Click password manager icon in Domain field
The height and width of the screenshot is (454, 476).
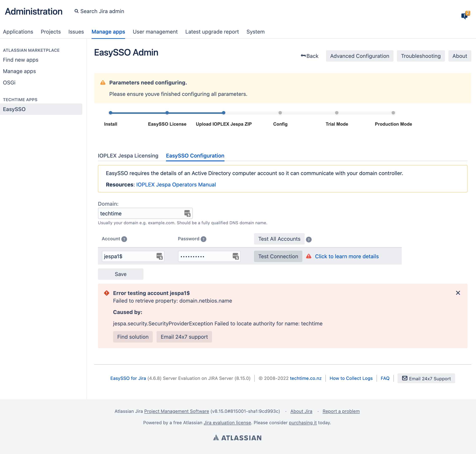[x=187, y=213]
